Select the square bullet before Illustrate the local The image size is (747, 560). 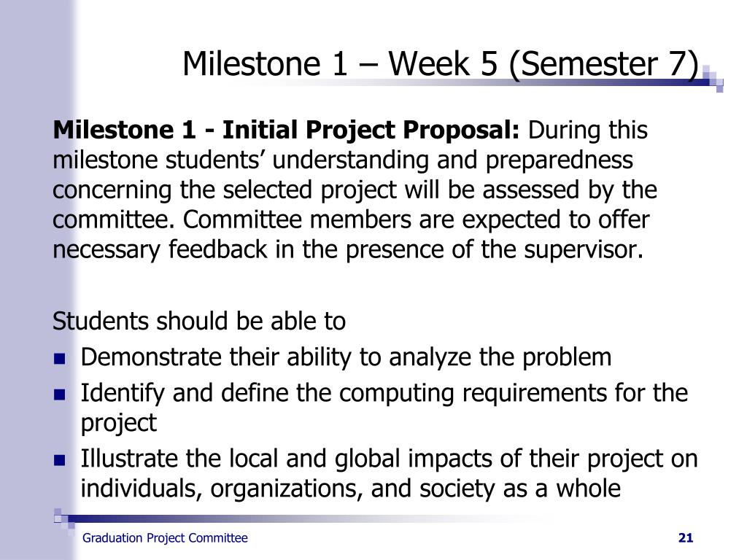click(60, 460)
